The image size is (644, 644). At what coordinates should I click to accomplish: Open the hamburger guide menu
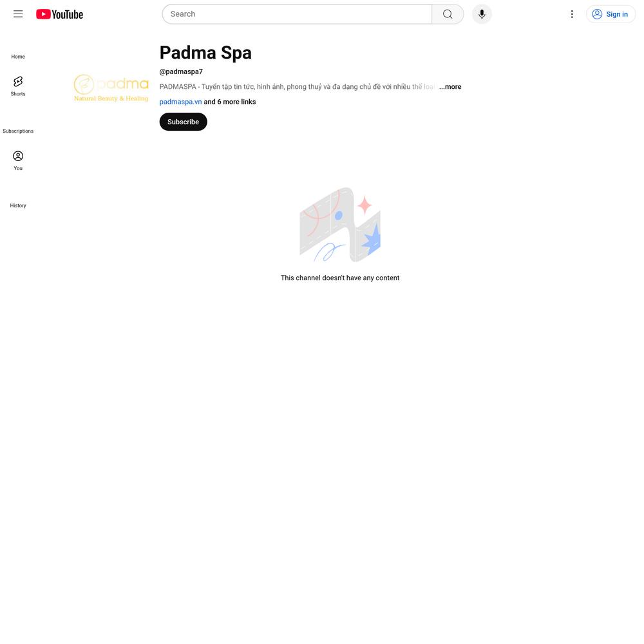(18, 14)
